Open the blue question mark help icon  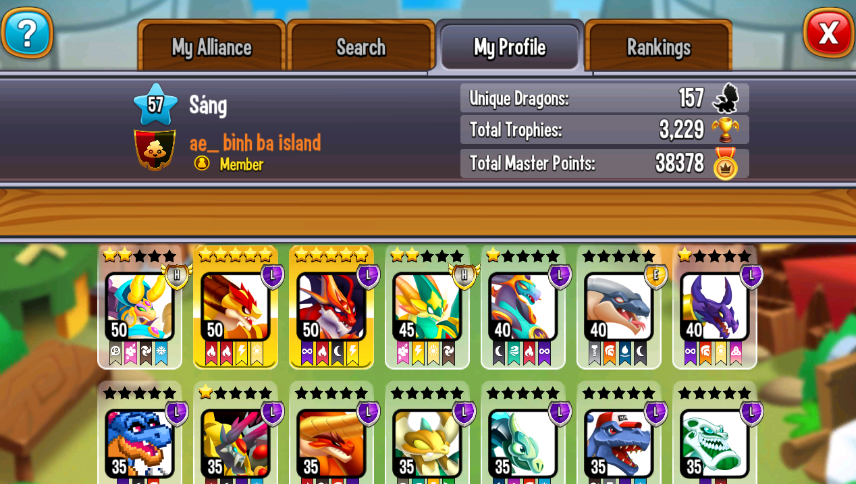coord(27,33)
